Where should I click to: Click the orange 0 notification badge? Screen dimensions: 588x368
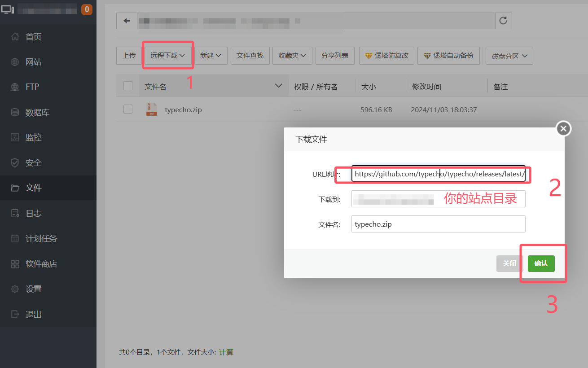(x=87, y=9)
